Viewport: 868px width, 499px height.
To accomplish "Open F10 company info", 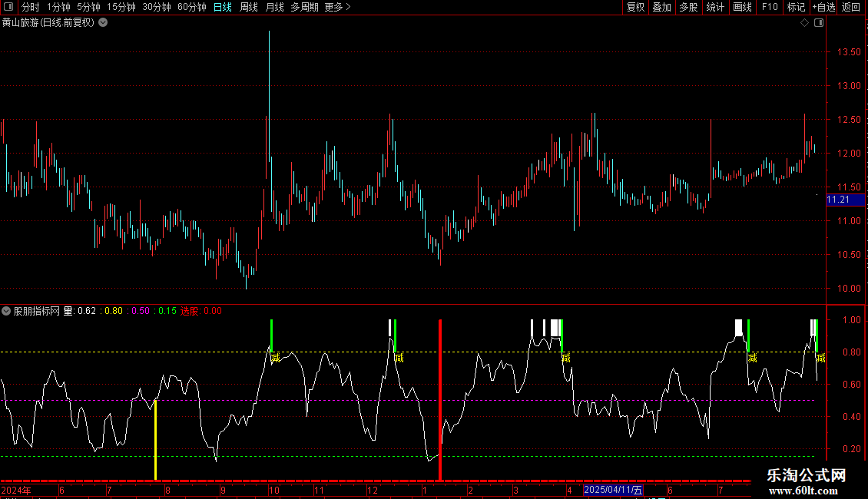I will [x=770, y=7].
